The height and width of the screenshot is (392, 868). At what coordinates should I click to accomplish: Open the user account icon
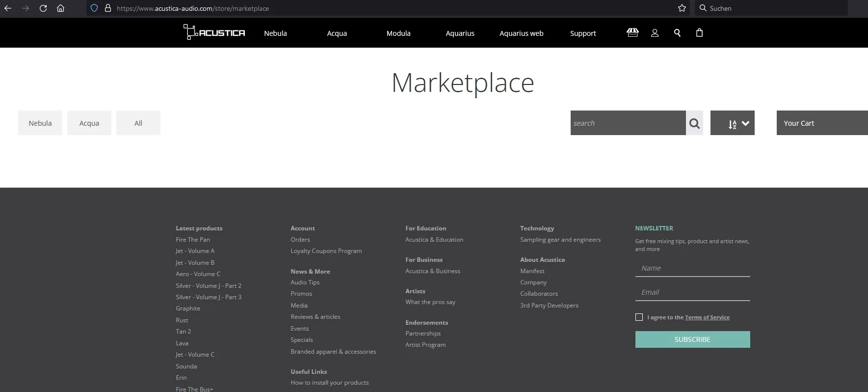[655, 33]
